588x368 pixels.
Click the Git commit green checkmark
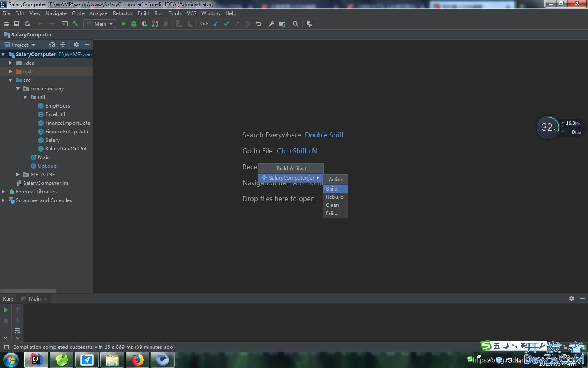[226, 24]
